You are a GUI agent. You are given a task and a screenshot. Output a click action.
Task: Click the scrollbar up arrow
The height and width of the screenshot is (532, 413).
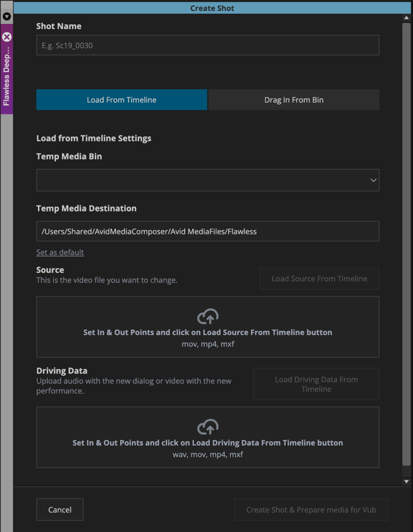tap(406, 18)
